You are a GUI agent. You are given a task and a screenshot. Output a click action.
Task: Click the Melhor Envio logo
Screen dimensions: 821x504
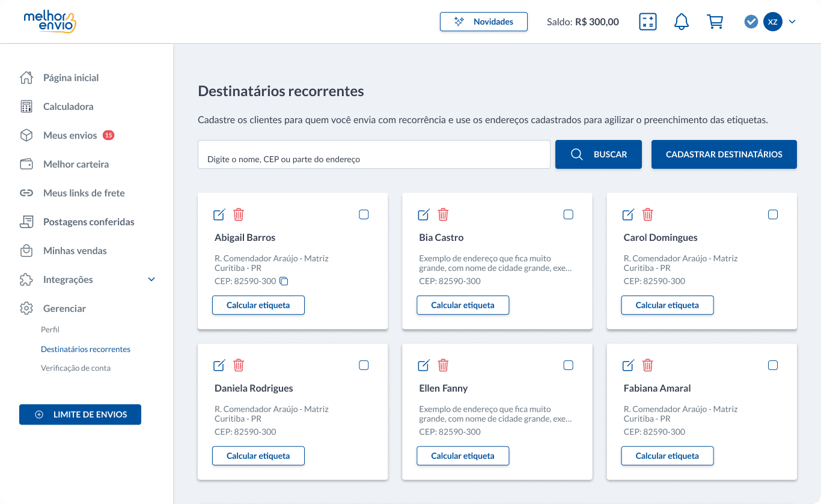pos(50,21)
